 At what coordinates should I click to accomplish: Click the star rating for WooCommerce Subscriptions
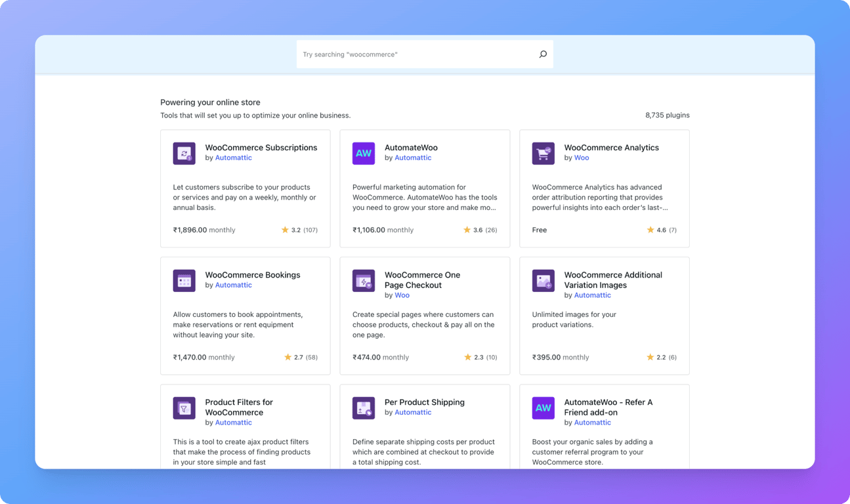[x=299, y=230]
